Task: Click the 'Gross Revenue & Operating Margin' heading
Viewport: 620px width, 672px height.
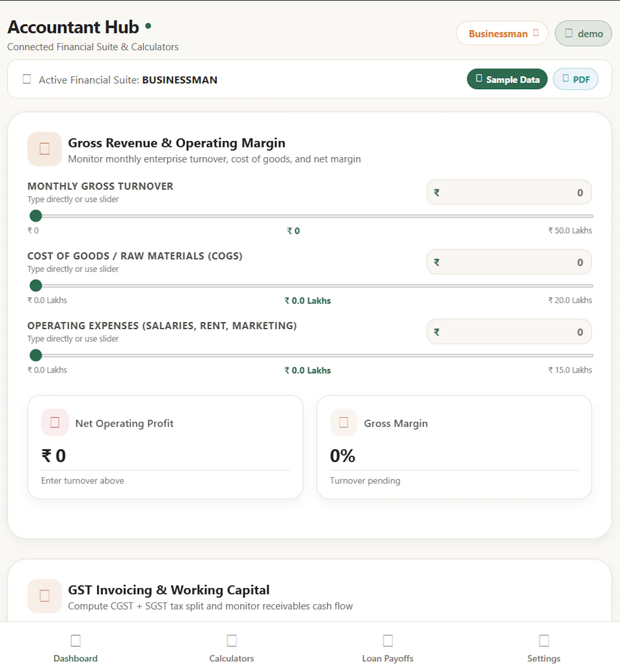Action: pos(177,143)
